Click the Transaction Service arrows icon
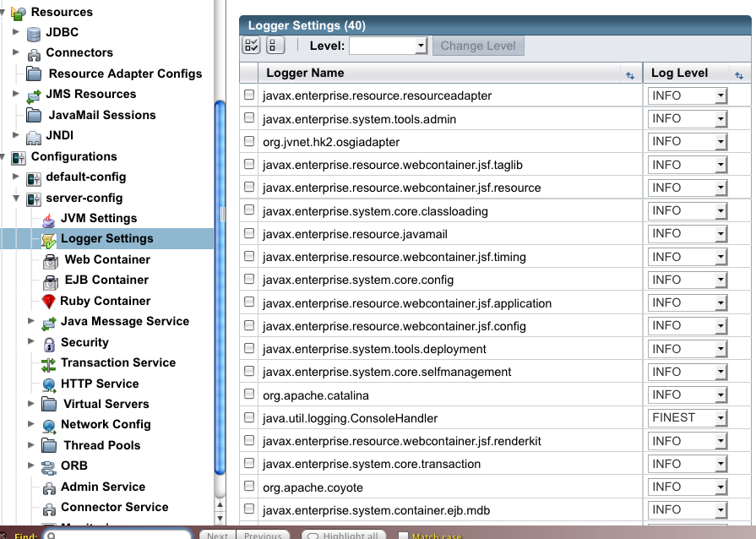The height and width of the screenshot is (539, 756). 49,363
